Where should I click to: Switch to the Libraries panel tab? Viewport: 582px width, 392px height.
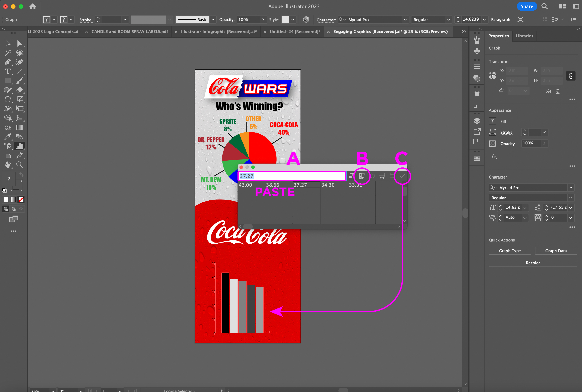point(524,36)
